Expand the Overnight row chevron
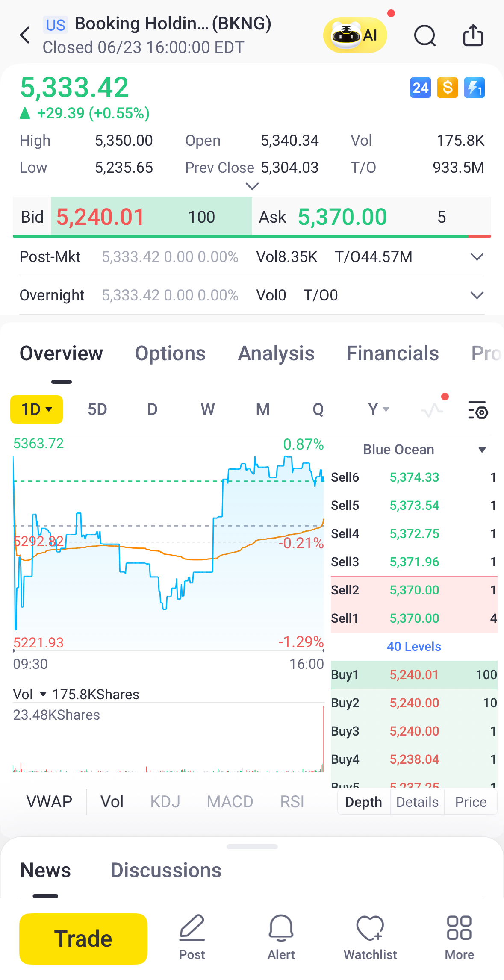The width and height of the screenshot is (504, 980). point(477,295)
